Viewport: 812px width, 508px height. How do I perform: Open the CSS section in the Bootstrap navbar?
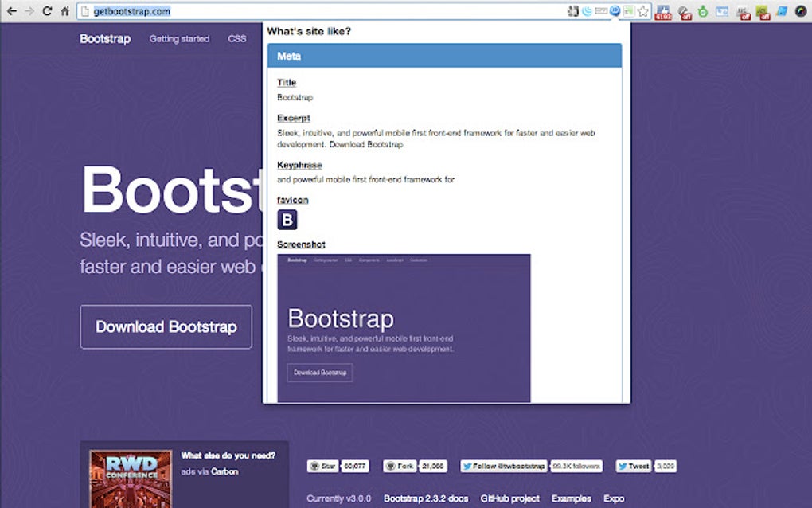point(236,38)
